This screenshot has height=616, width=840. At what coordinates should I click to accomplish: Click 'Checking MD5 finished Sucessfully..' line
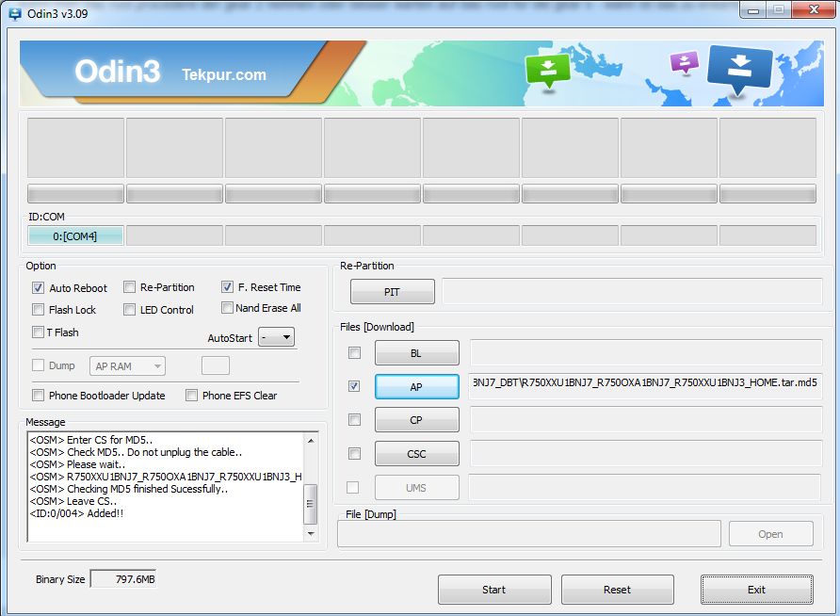tap(129, 489)
